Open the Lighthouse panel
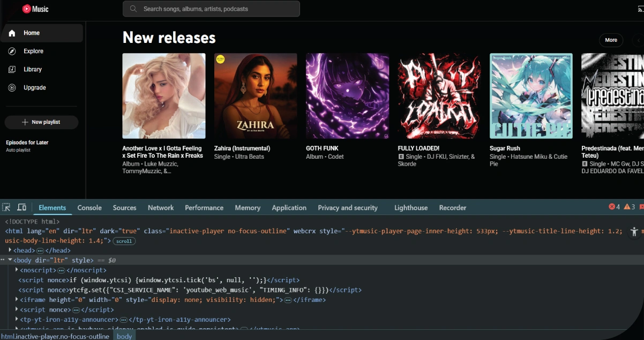This screenshot has height=340, width=644. (x=410, y=208)
